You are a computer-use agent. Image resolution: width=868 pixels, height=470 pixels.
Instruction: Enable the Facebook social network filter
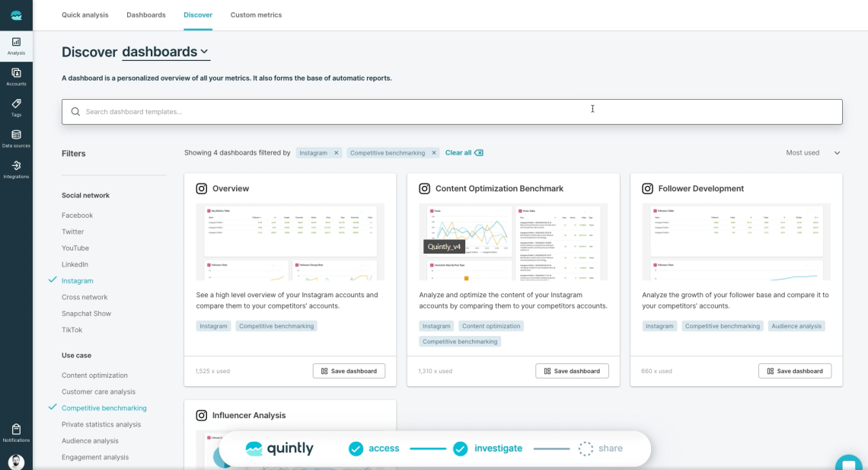coord(77,216)
